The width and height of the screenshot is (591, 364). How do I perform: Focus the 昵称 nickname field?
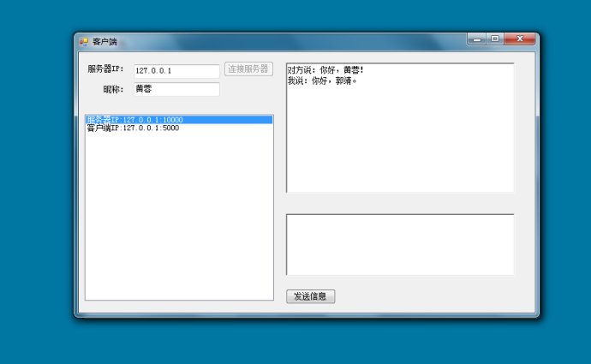click(x=176, y=89)
